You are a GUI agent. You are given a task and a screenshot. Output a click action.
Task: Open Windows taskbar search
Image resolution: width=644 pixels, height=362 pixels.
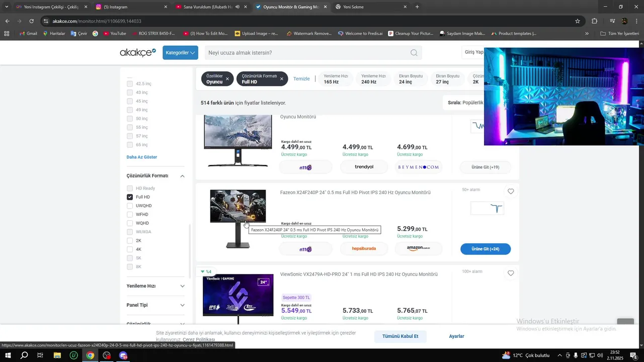tap(24, 355)
